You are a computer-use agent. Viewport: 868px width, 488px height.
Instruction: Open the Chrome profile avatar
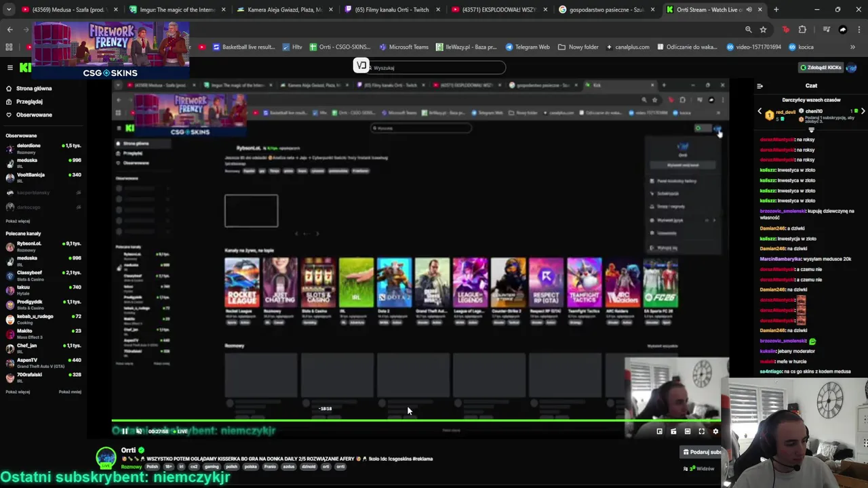pos(843,30)
